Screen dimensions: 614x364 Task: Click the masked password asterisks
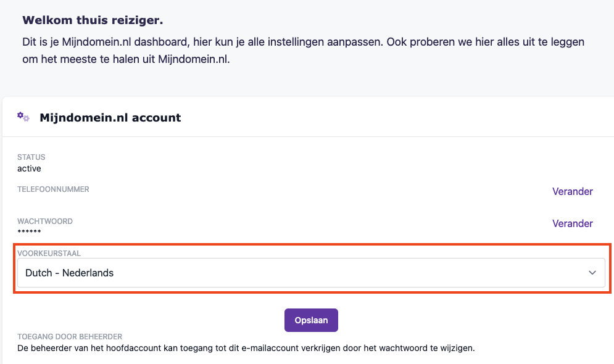point(29,232)
